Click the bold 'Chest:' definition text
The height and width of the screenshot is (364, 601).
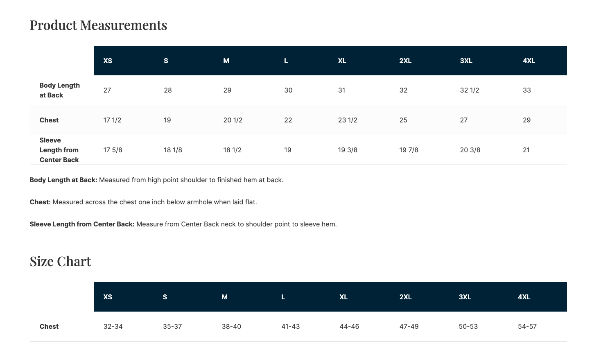pyautogui.click(x=40, y=202)
